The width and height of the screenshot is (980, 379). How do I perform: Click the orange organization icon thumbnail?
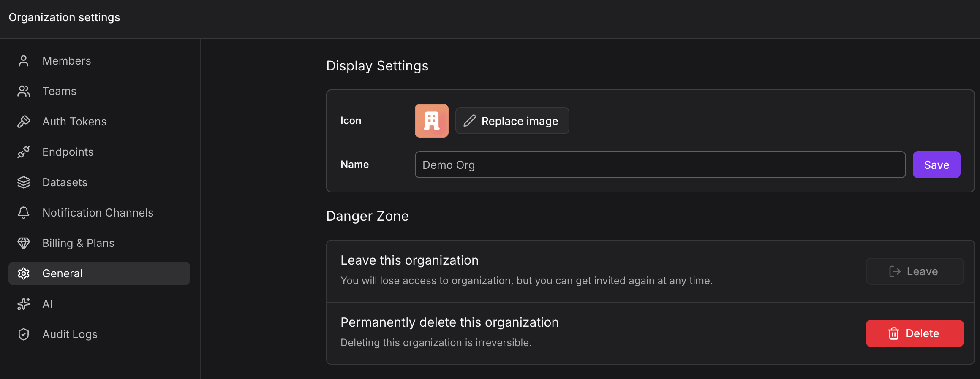pyautogui.click(x=431, y=121)
